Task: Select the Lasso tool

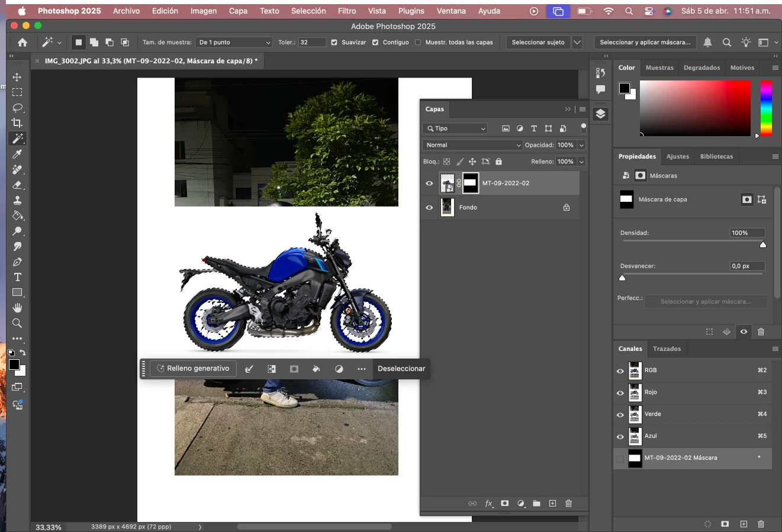Action: click(17, 108)
